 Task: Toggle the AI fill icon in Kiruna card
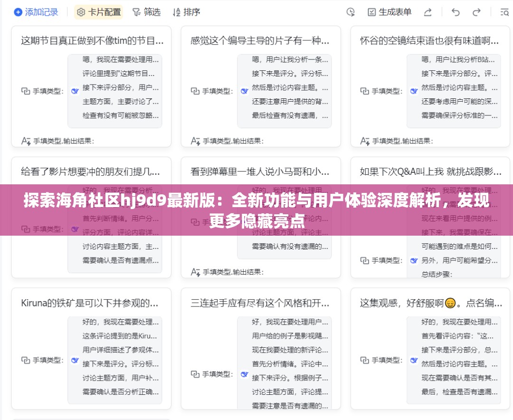pos(75,361)
